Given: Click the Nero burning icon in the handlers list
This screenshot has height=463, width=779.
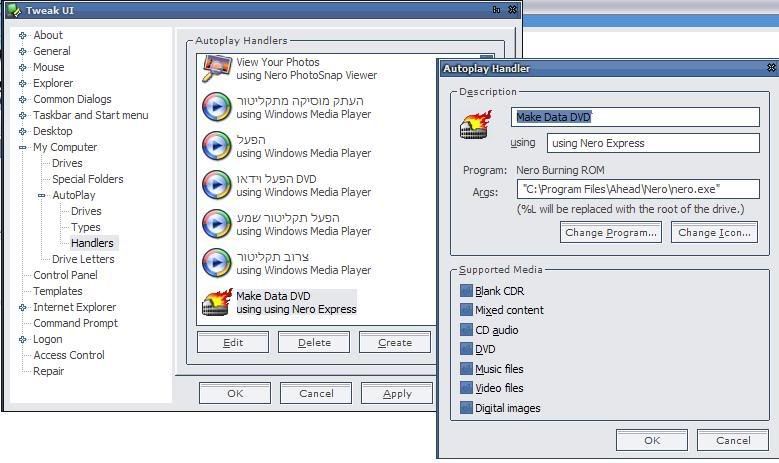Looking at the screenshot, I should (217, 302).
